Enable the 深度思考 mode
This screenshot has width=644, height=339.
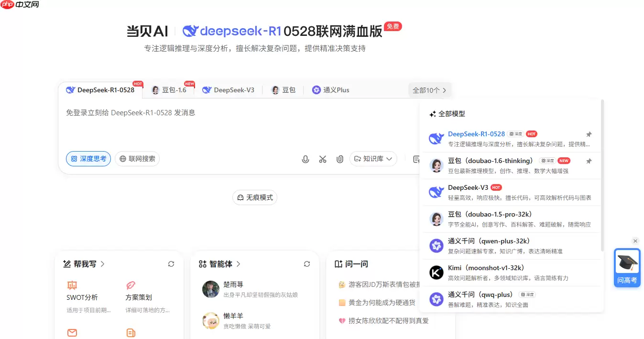88,159
